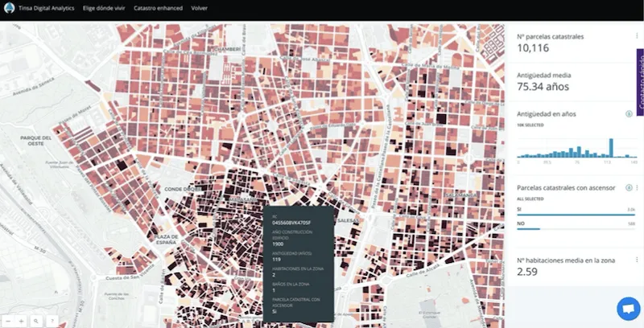Click the Volver link
The width and height of the screenshot is (644, 328).
pos(199,6)
